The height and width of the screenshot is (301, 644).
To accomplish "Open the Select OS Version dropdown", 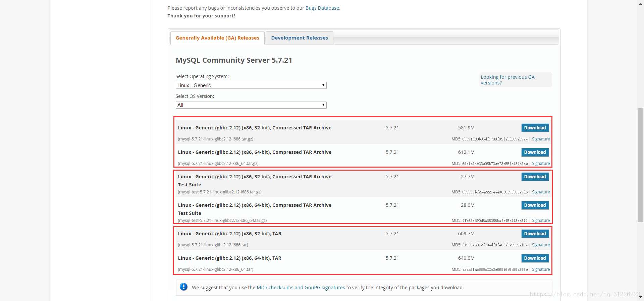I will (x=251, y=105).
